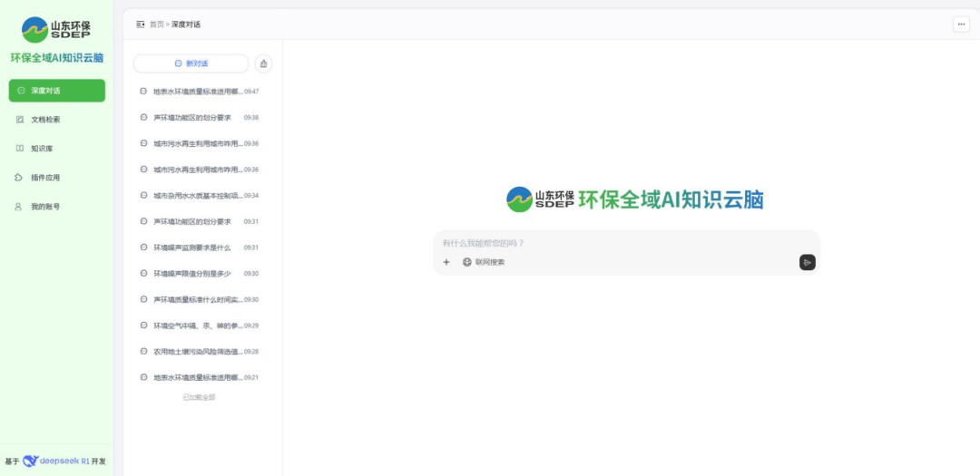Click the deepseek R1 logo at bottom
This screenshot has width=980, height=476.
56,461
